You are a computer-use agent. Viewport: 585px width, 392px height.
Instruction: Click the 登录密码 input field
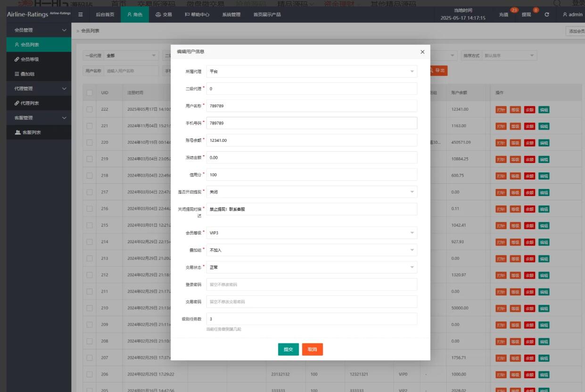coord(312,285)
